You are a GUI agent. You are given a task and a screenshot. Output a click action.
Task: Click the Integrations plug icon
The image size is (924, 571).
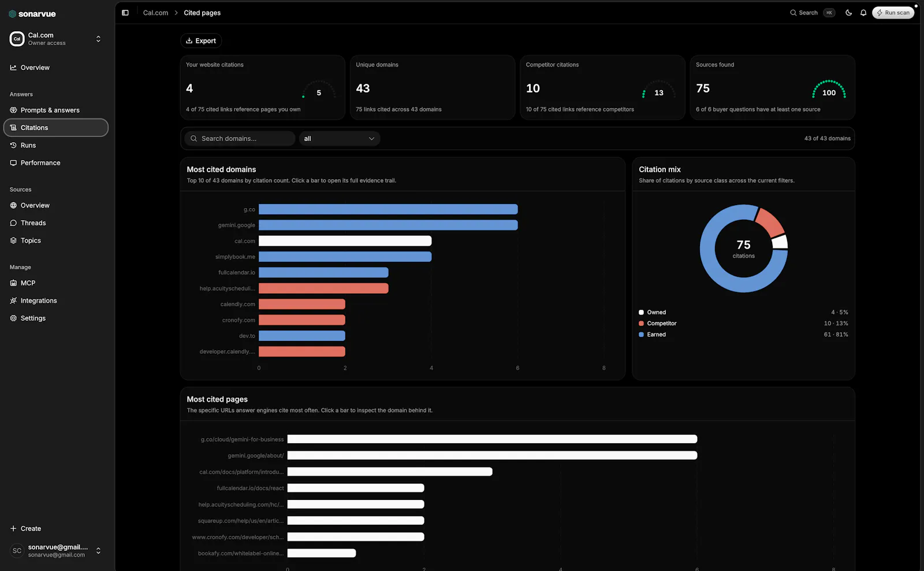pos(13,301)
